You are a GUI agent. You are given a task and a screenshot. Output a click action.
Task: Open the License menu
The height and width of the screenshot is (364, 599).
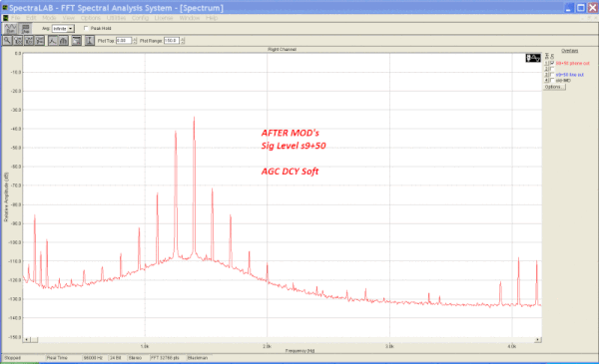164,18
